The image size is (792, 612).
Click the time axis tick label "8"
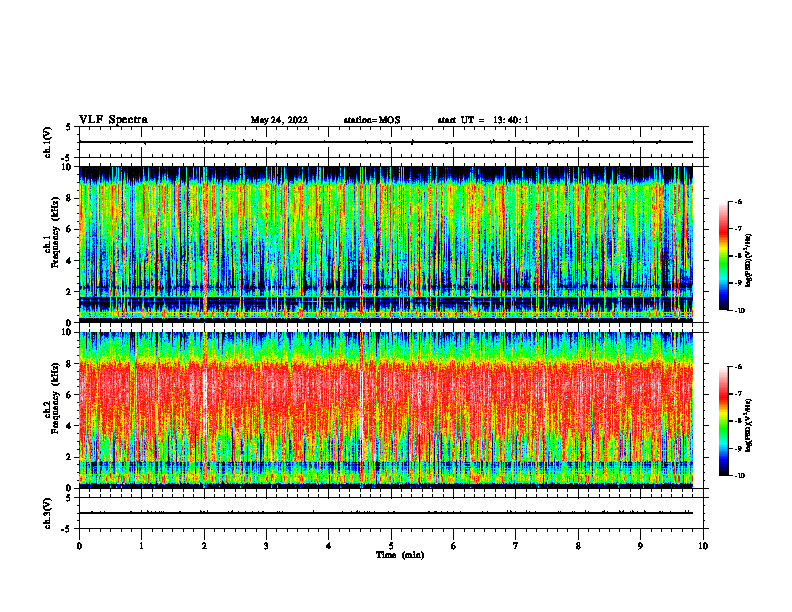(x=578, y=546)
